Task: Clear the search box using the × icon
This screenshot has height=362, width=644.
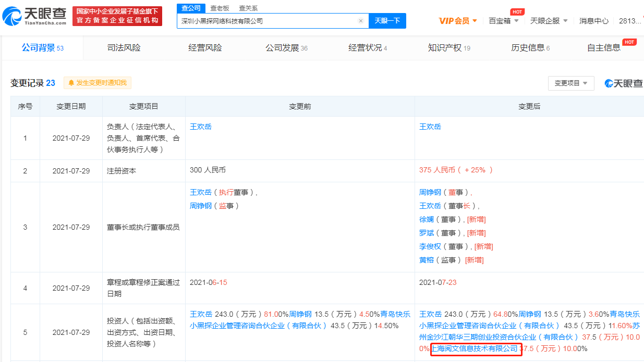Action: pos(360,20)
